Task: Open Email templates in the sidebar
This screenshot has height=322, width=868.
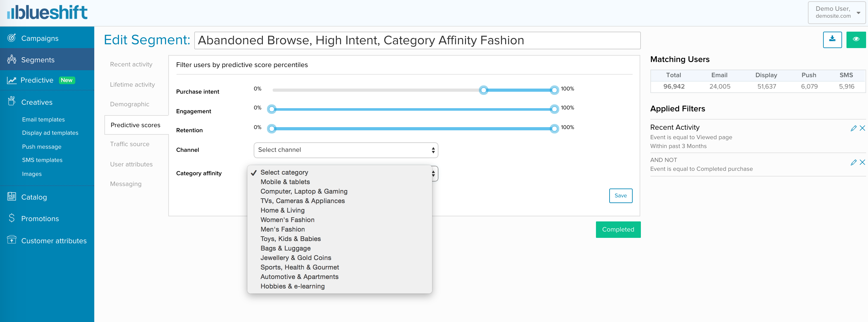Action: tap(43, 120)
